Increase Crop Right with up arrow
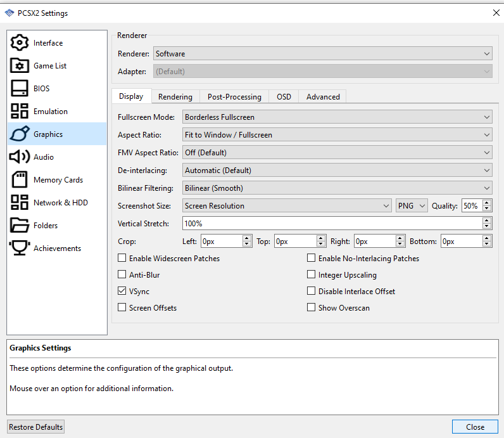Image resolution: width=504 pixels, height=438 pixels. coord(400,238)
